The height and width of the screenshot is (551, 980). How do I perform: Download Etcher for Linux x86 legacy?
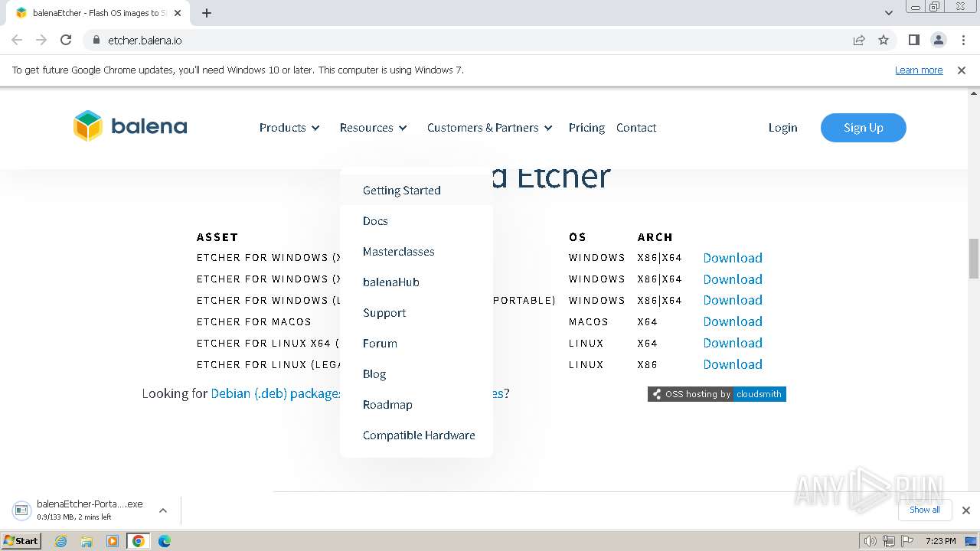pos(733,364)
